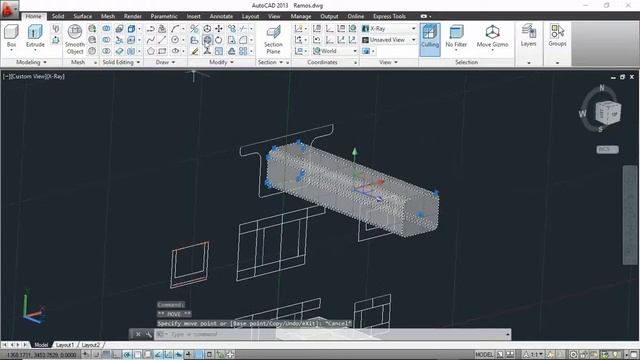Open the Layers panel button

[528, 36]
